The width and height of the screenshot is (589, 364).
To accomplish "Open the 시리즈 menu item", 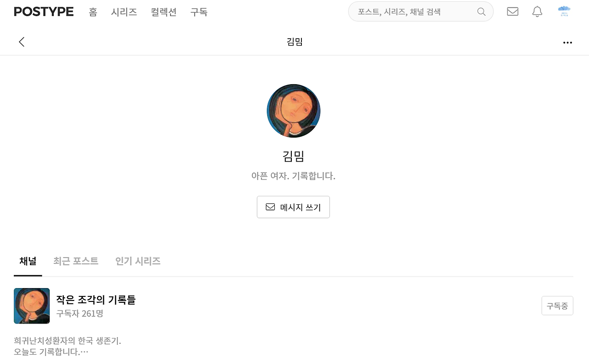I will (124, 12).
